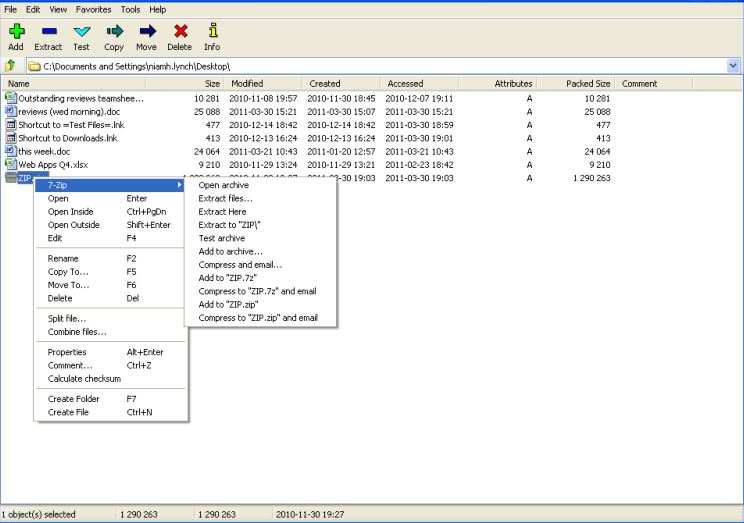Viewport: 744px width, 523px height.
Task: Open the Favorites menu
Action: pos(93,9)
